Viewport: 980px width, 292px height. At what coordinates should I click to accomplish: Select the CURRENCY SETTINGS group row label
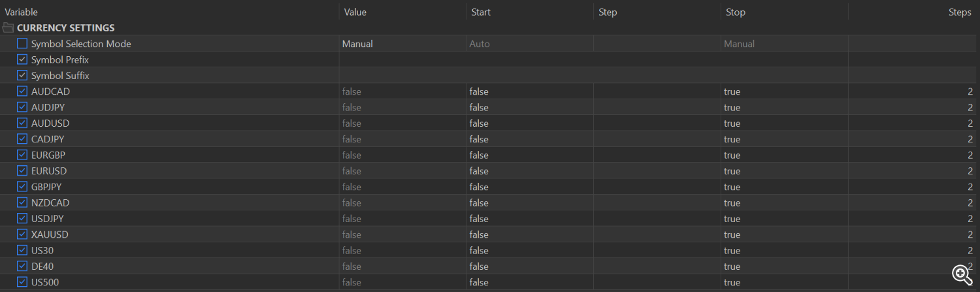coord(65,28)
